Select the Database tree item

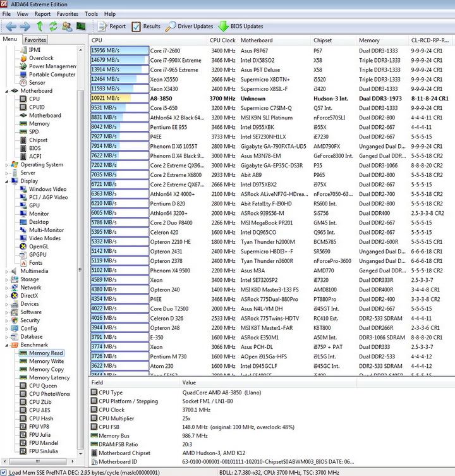(x=31, y=337)
